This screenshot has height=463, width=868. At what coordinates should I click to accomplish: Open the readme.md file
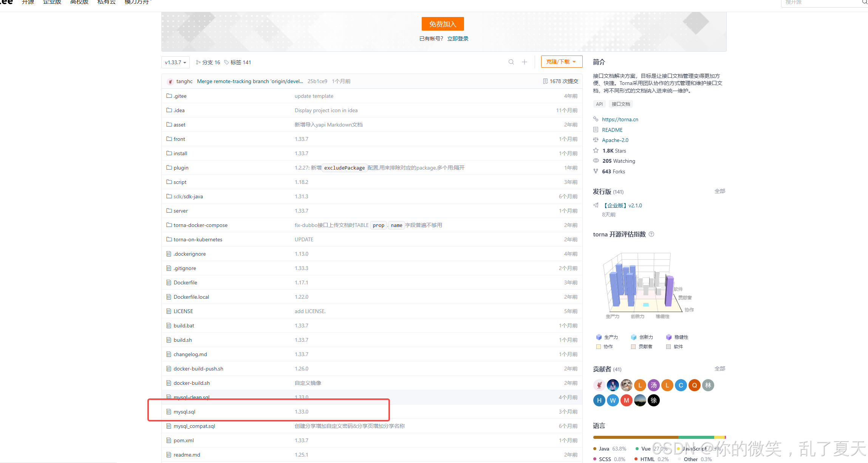[187, 455]
